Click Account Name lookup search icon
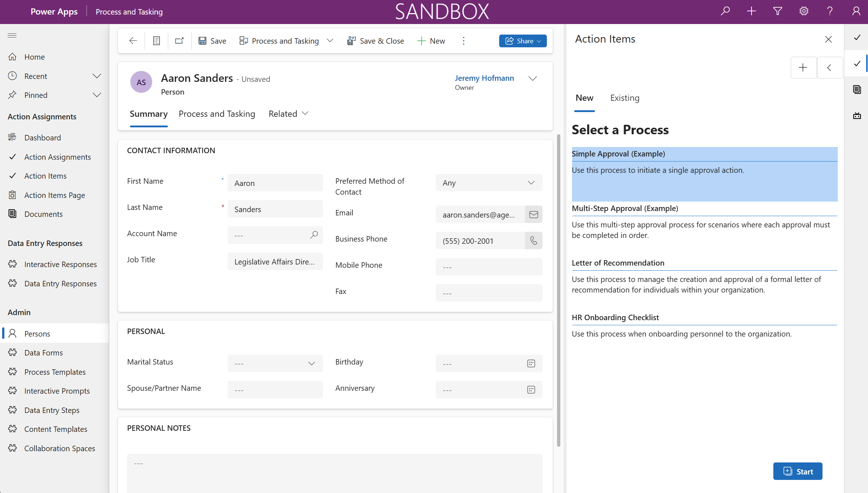868x493 pixels. pyautogui.click(x=314, y=235)
